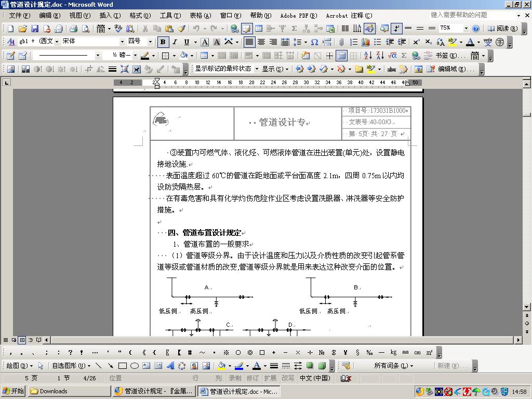Expand the 绘图(D) Draw menu
This screenshot has height=399, width=532.
click(x=20, y=366)
